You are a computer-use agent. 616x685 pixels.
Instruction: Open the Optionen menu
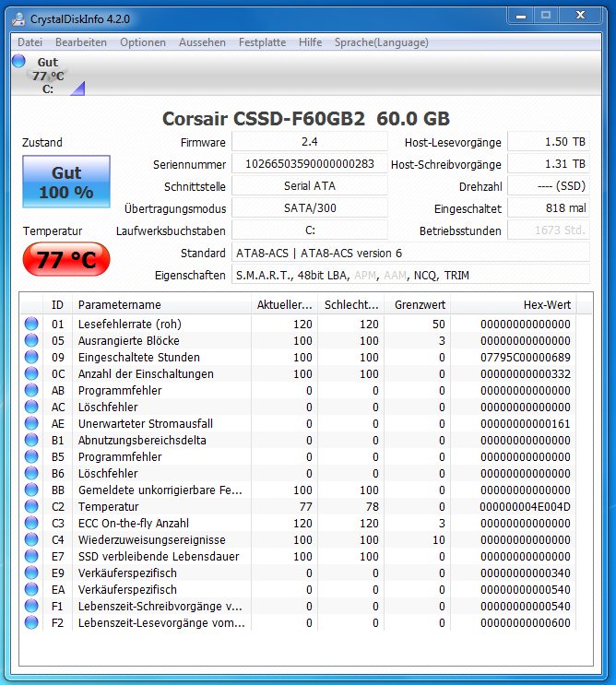pos(143,42)
